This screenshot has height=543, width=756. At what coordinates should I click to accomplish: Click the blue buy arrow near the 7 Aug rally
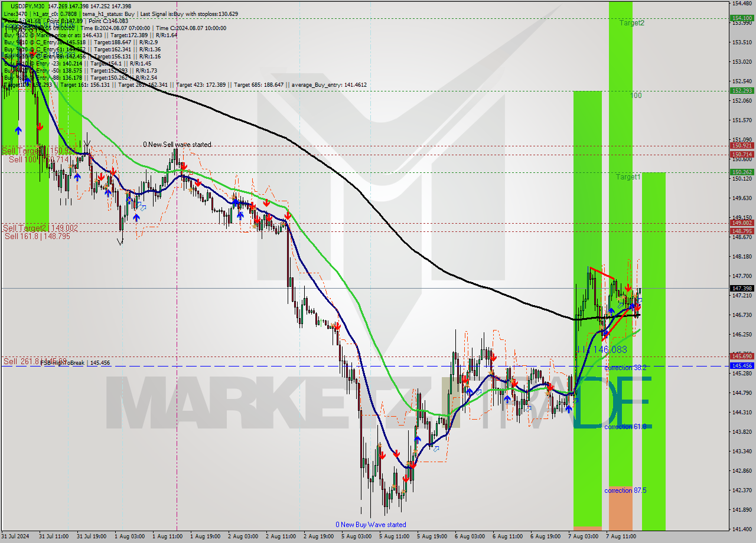611,310
